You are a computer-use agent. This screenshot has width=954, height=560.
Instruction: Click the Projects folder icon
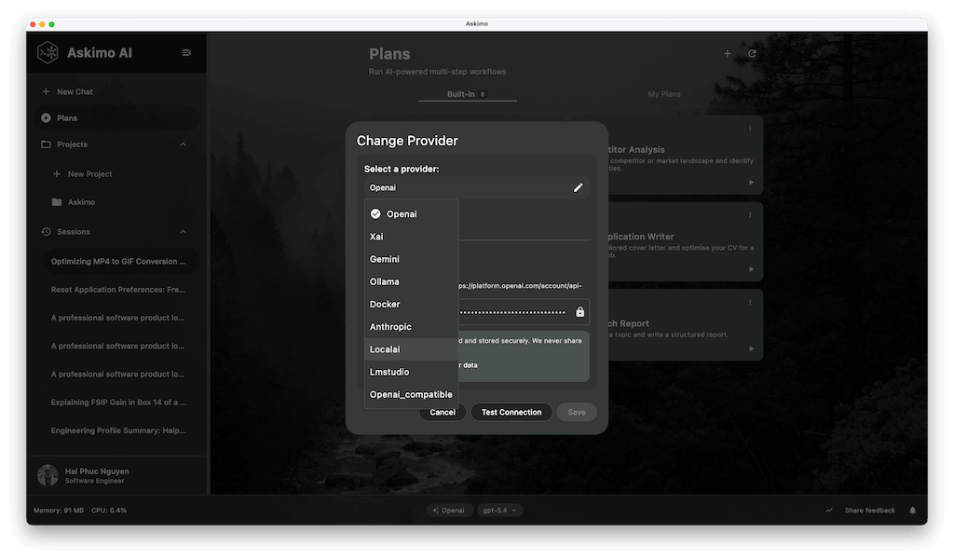[46, 144]
